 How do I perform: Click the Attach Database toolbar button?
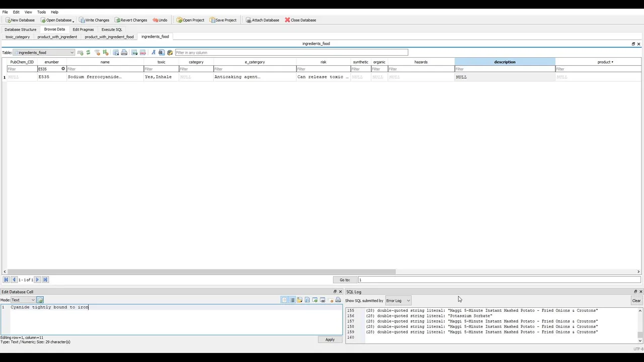262,20
